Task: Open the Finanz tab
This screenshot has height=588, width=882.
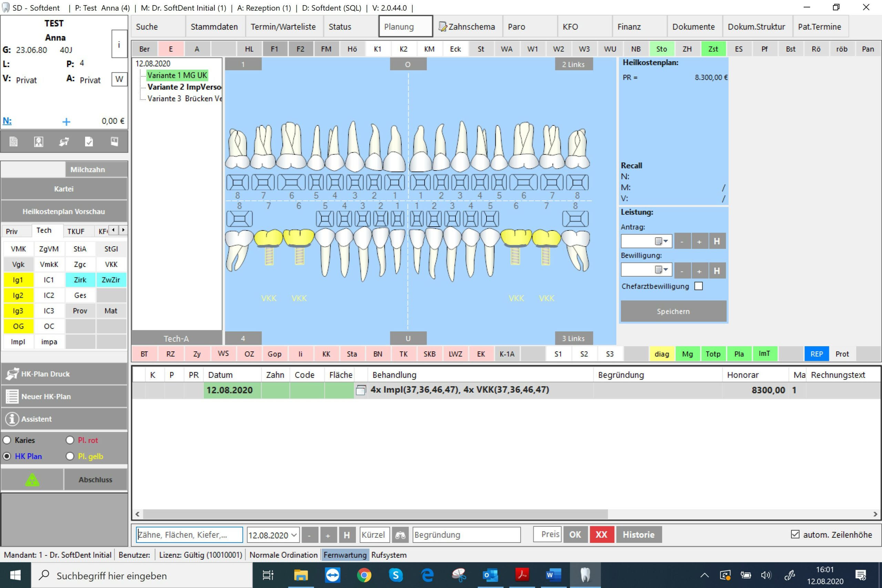Action: [x=639, y=27]
